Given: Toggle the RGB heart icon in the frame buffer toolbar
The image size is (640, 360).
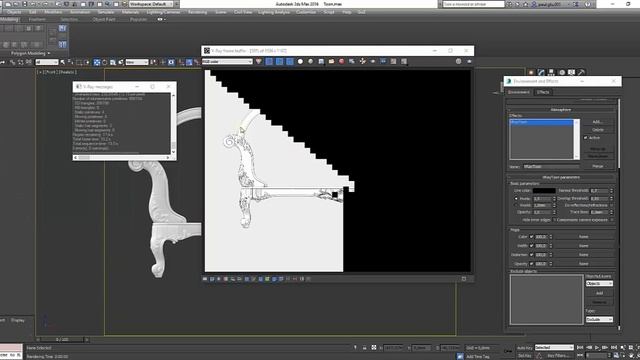Looking at the screenshot, I should 259,62.
